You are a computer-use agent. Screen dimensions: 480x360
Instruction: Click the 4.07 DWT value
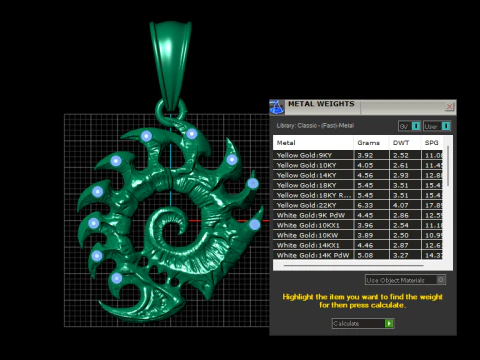[x=401, y=205]
